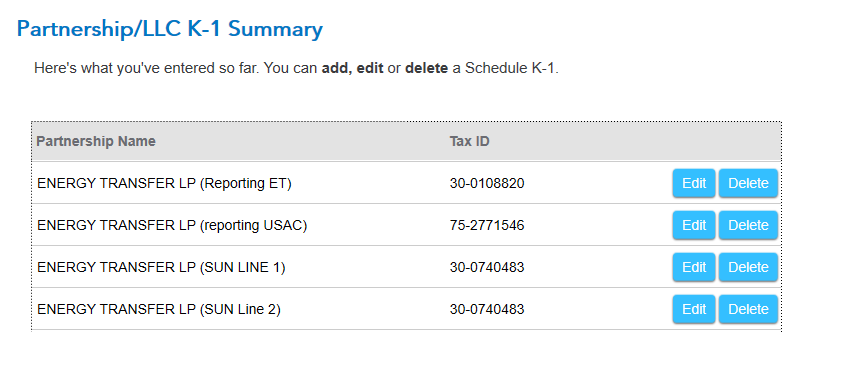Select ENERGY TRANSFER LP (Reporting ET) name
This screenshot has height=370, width=850.
164,184
